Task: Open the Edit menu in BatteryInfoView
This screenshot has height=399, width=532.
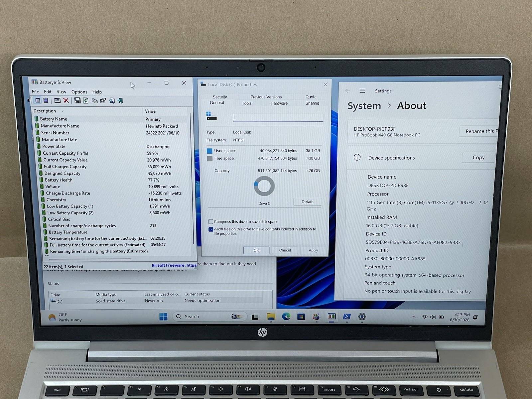Action: click(48, 92)
